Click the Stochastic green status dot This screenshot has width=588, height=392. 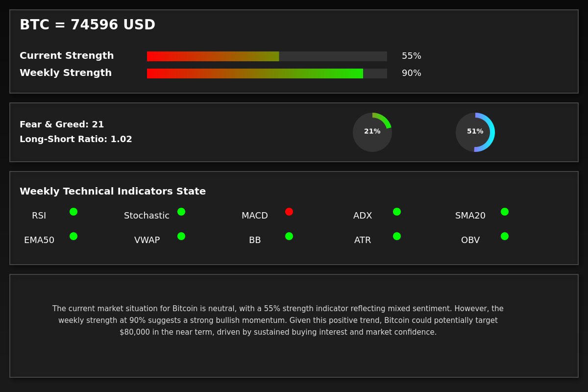click(181, 212)
